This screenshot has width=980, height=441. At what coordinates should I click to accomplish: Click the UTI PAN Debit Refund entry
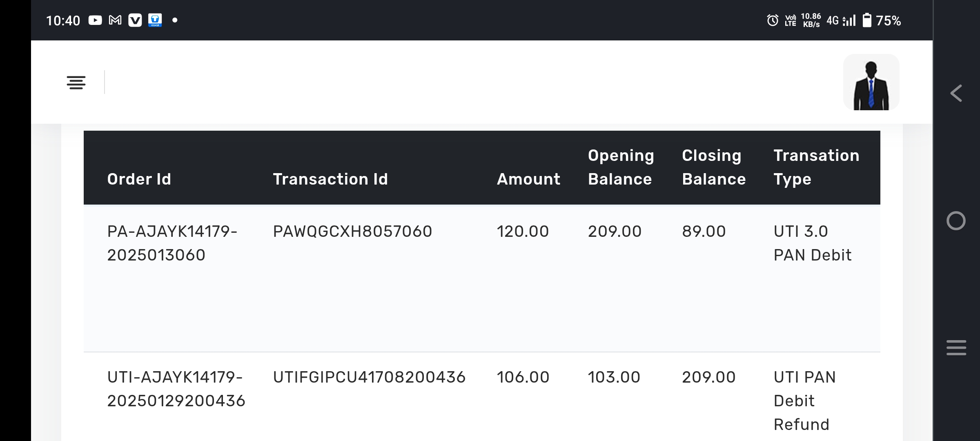click(804, 401)
